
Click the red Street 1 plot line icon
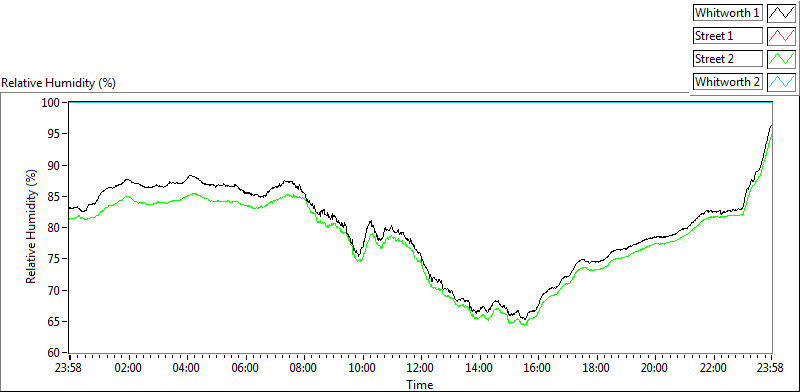pos(781,36)
